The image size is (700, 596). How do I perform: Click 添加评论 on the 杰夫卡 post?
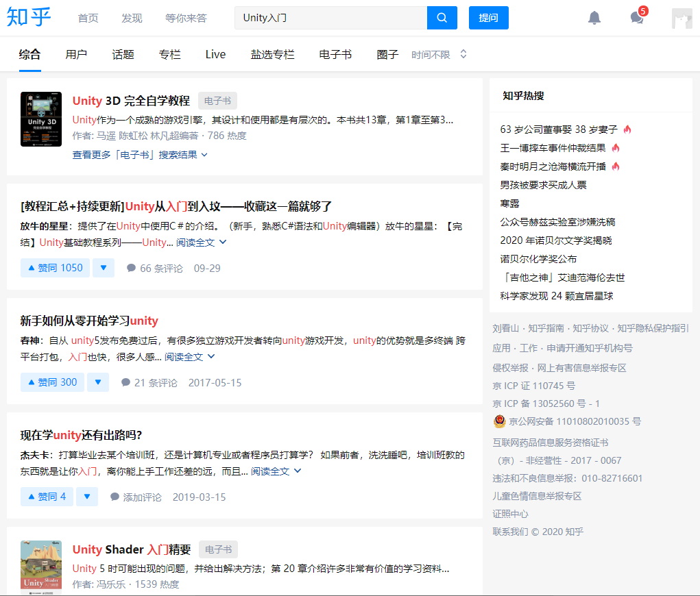pyautogui.click(x=136, y=497)
